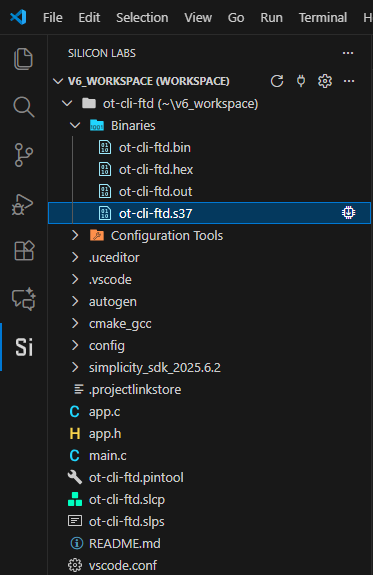Open ot-cli-ftd.slps file
This screenshot has width=373, height=575.
(127, 521)
